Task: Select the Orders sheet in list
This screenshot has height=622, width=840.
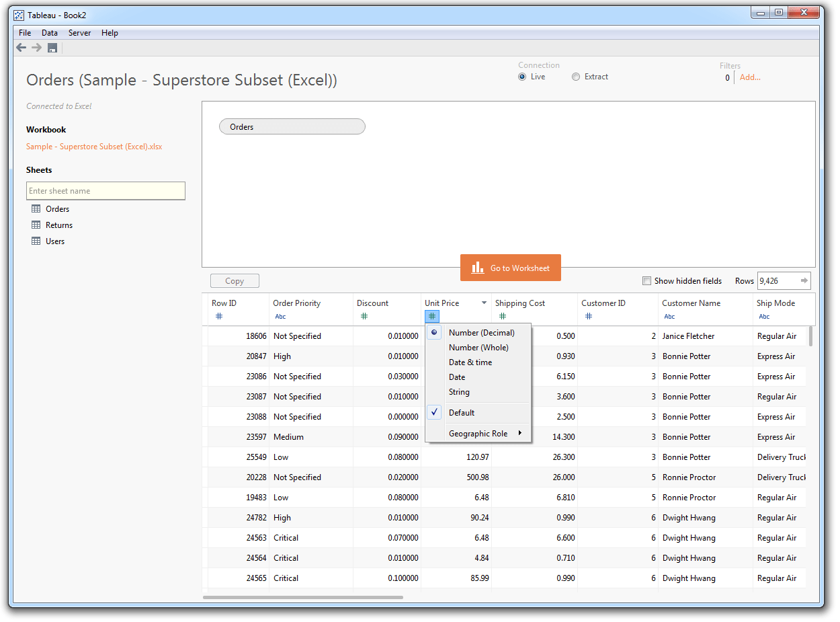Action: [57, 208]
